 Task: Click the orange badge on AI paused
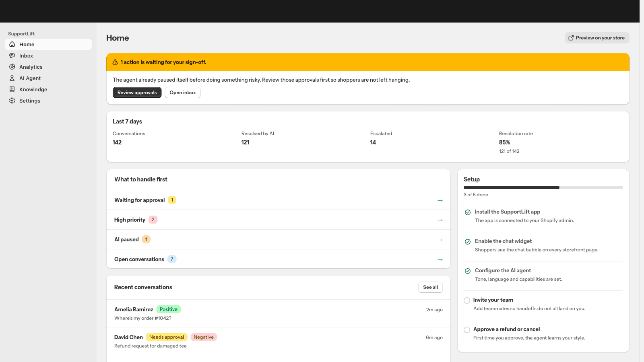(146, 239)
